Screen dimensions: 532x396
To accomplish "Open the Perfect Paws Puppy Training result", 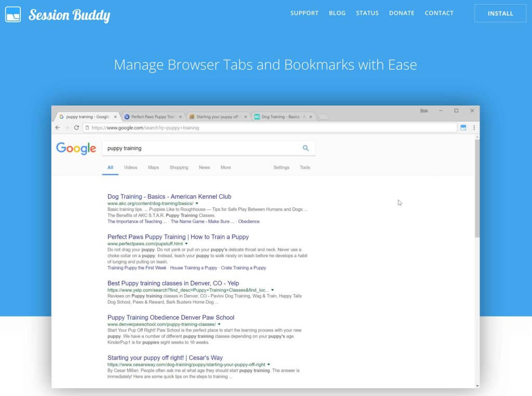I will [178, 237].
